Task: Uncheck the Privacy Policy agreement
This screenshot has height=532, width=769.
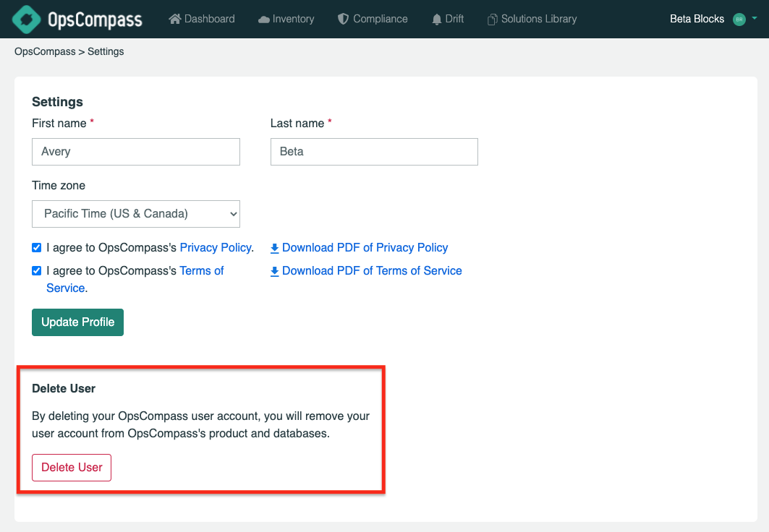Action: pos(36,247)
